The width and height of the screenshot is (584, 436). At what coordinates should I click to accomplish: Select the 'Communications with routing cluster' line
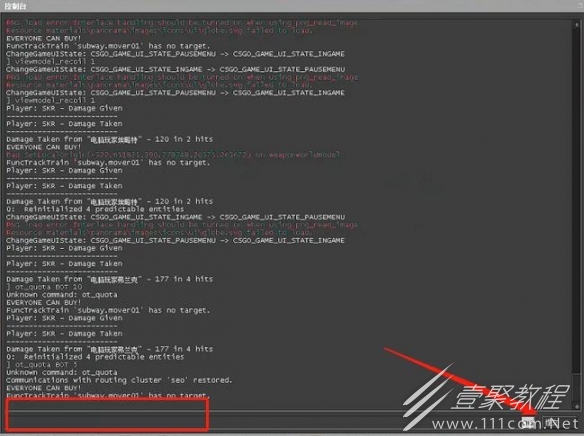click(x=119, y=380)
